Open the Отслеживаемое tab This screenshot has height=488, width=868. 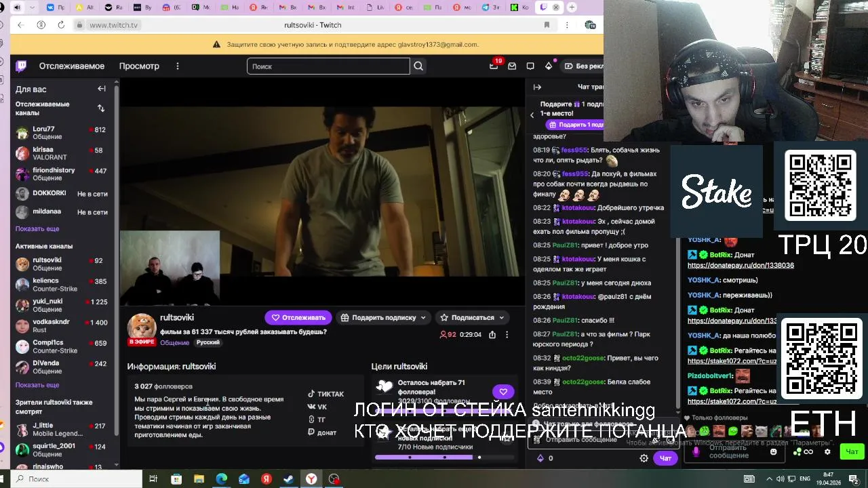72,66
